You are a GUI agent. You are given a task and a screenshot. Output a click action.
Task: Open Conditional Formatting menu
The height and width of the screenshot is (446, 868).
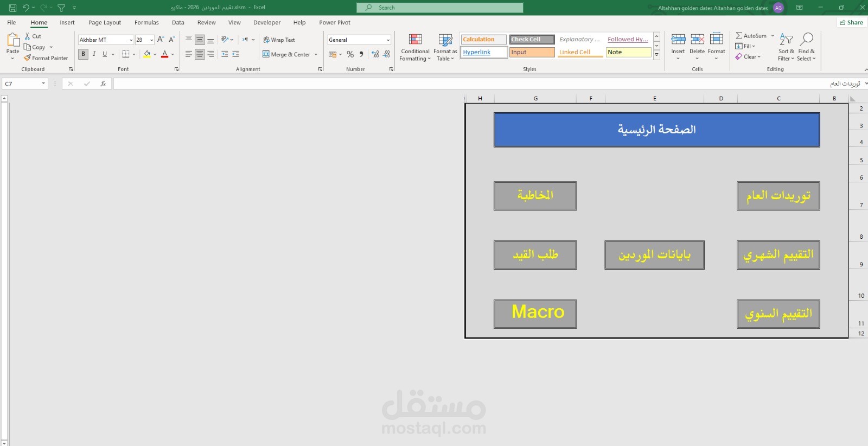(415, 47)
